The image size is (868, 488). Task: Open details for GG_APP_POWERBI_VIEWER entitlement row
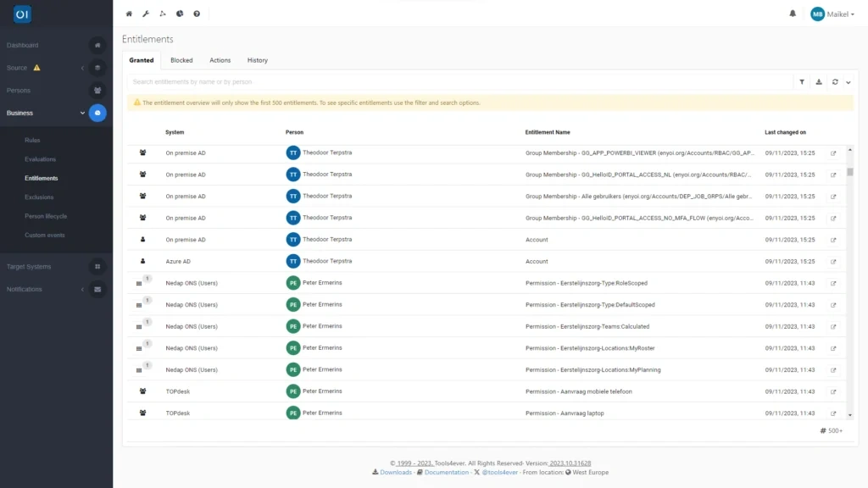pos(833,153)
